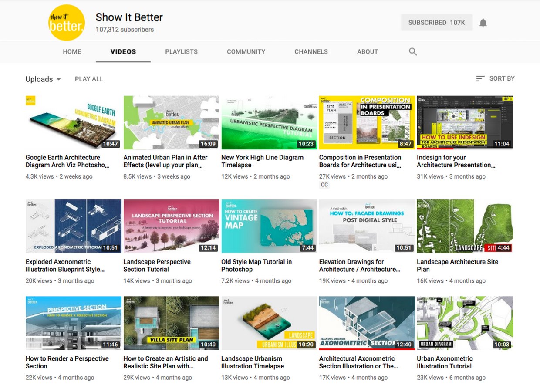Click title How to Render a Perspective Section
The width and height of the screenshot is (540, 392).
point(67,362)
